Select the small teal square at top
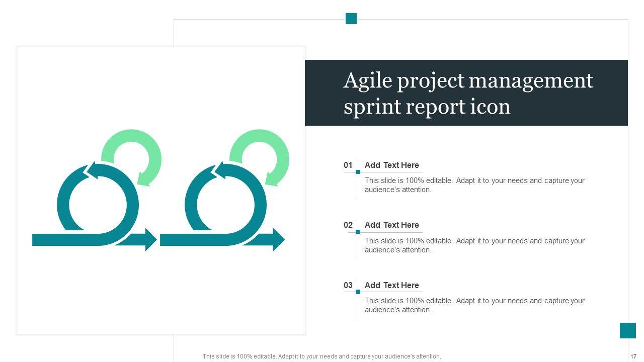This screenshot has height=362, width=644. tap(351, 19)
